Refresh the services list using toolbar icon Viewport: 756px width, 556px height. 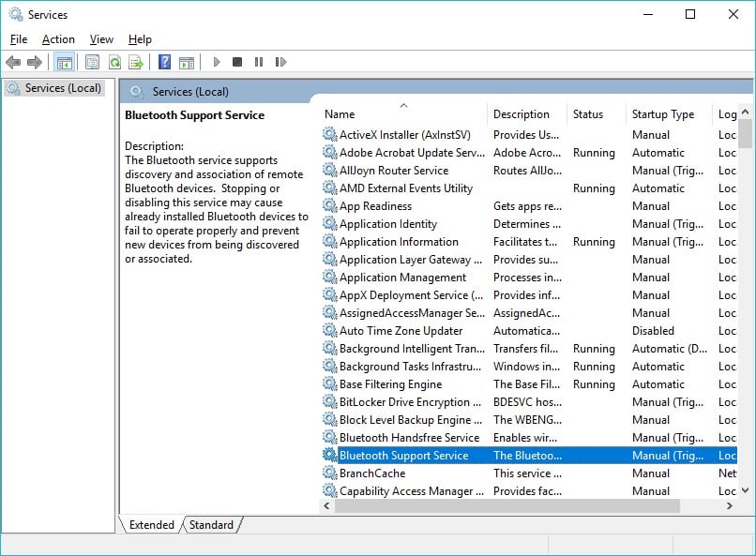coord(114,62)
